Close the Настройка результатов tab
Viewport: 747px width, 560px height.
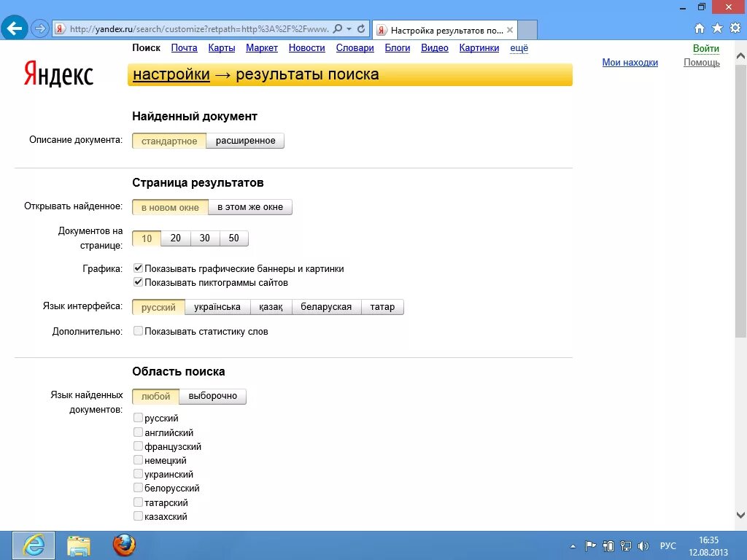point(510,30)
